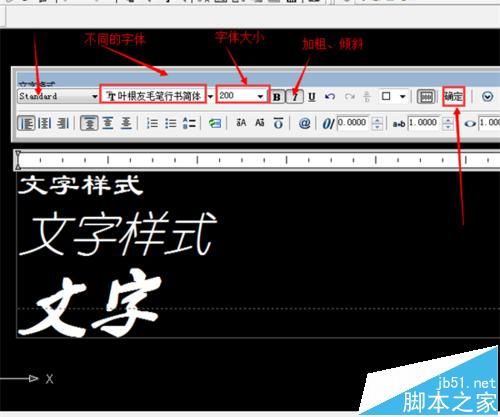The height and width of the screenshot is (417, 500).
Task: Decrease oblique angle with down arrow
Action: click(x=377, y=127)
